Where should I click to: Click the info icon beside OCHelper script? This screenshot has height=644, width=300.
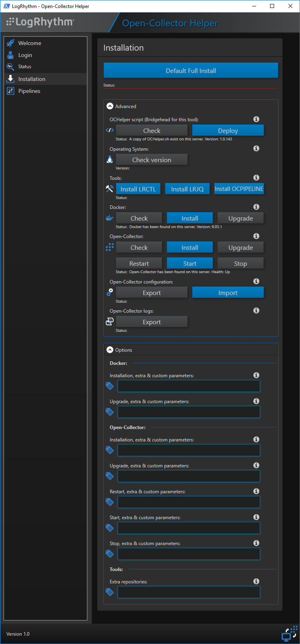[257, 119]
